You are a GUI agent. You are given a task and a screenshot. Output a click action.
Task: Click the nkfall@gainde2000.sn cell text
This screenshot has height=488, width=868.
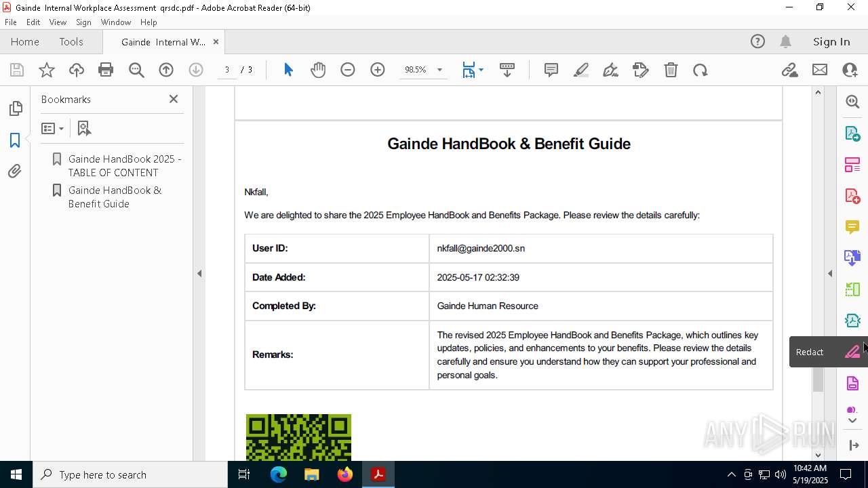[x=481, y=248]
